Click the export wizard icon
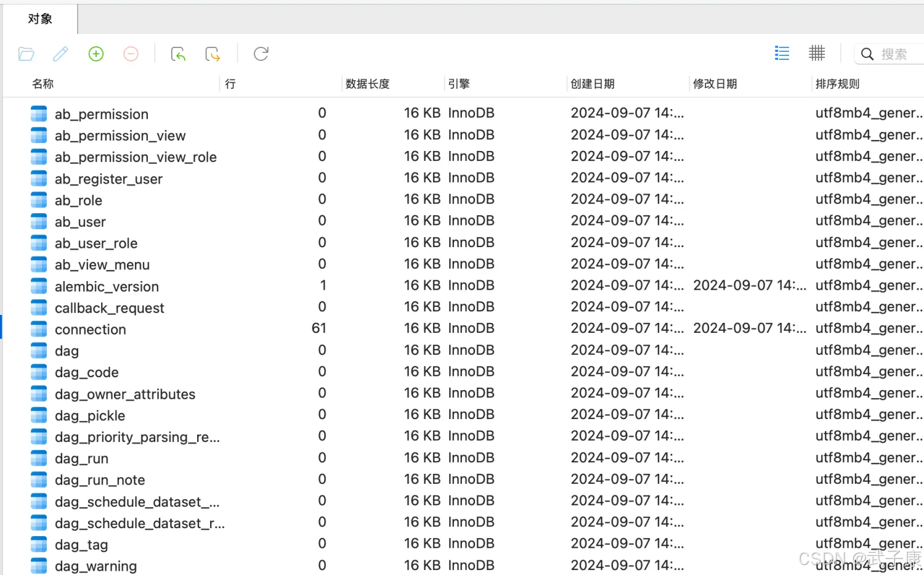The height and width of the screenshot is (575, 924). 213,54
